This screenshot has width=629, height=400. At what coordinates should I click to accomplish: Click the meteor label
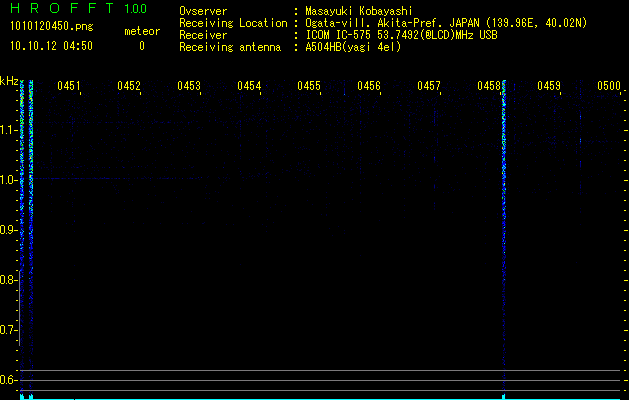click(x=142, y=31)
